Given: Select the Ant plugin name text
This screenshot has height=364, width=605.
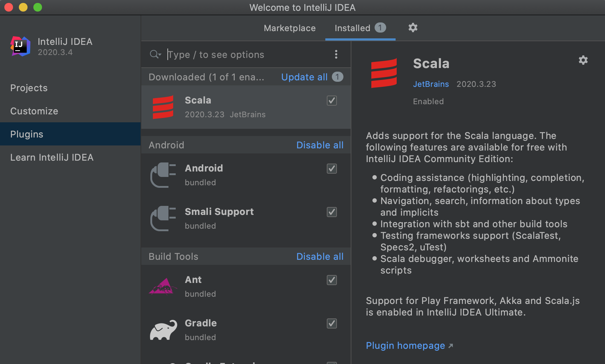Looking at the screenshot, I should tap(193, 280).
